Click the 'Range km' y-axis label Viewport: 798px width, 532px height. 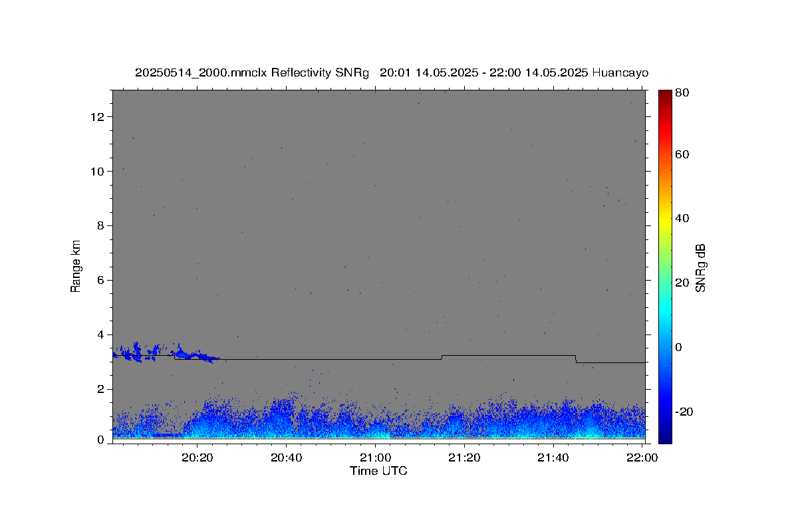pyautogui.click(x=76, y=266)
